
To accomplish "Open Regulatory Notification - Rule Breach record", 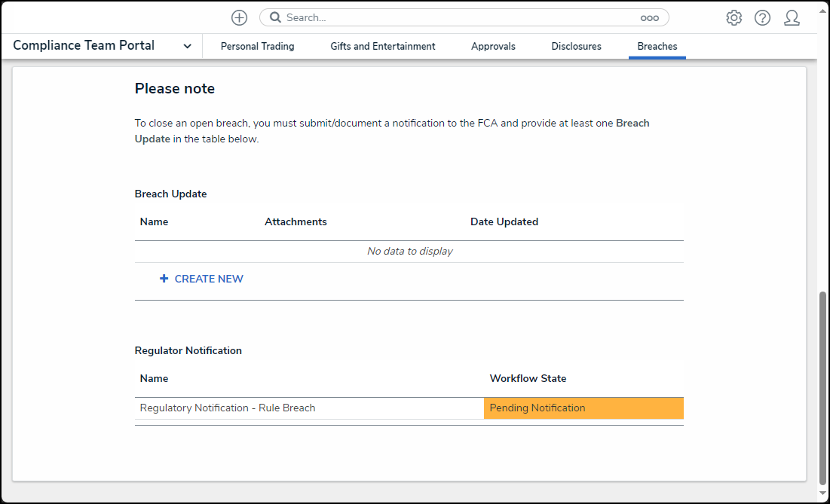I will (x=228, y=408).
